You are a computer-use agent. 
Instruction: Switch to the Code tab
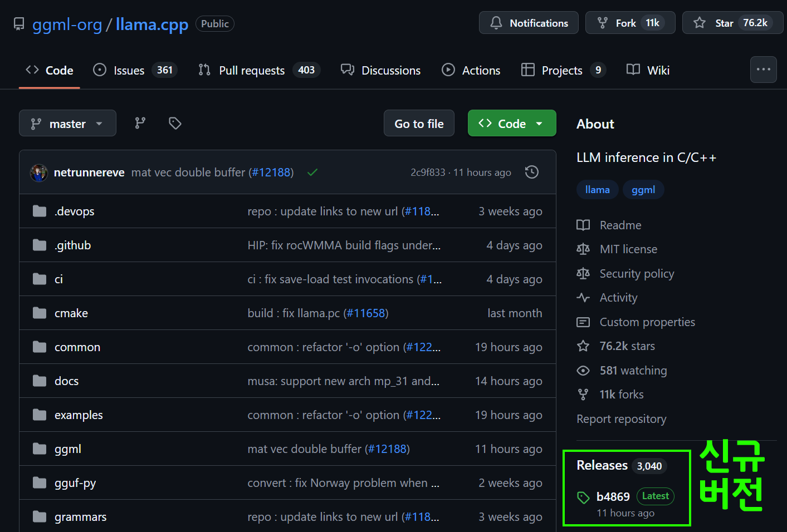(x=50, y=70)
